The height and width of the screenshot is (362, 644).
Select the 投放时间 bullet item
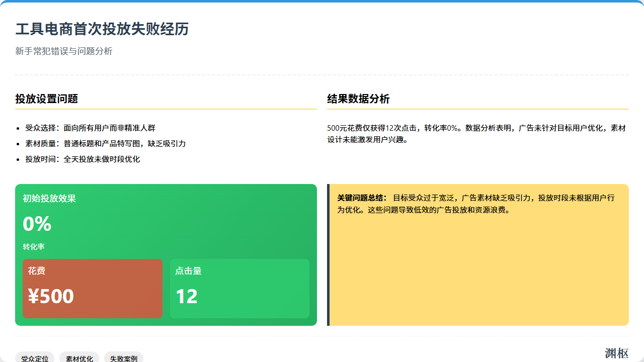coord(83,159)
